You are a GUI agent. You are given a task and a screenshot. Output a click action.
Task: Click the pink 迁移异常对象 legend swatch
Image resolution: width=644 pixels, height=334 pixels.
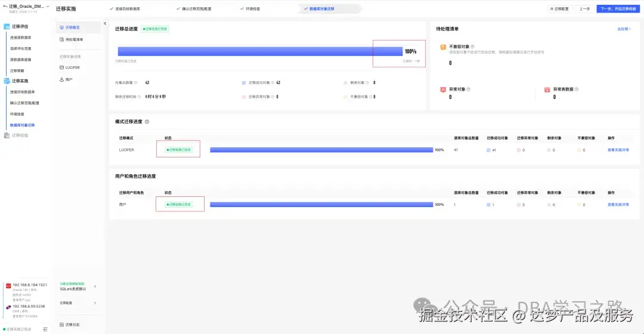[x=244, y=97]
